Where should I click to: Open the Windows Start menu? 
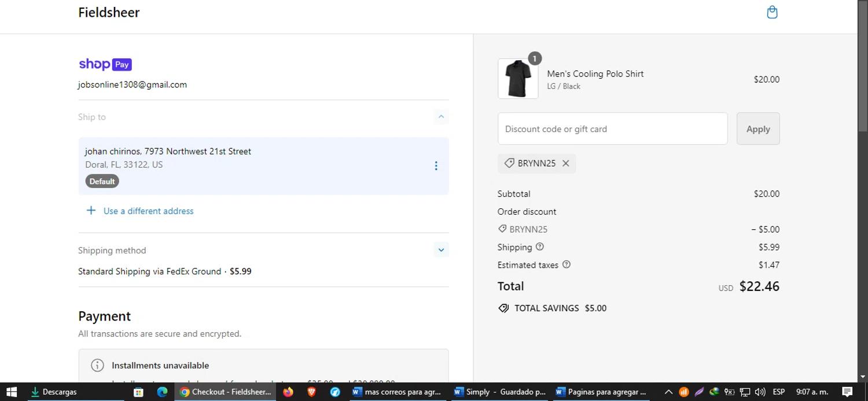pyautogui.click(x=12, y=392)
